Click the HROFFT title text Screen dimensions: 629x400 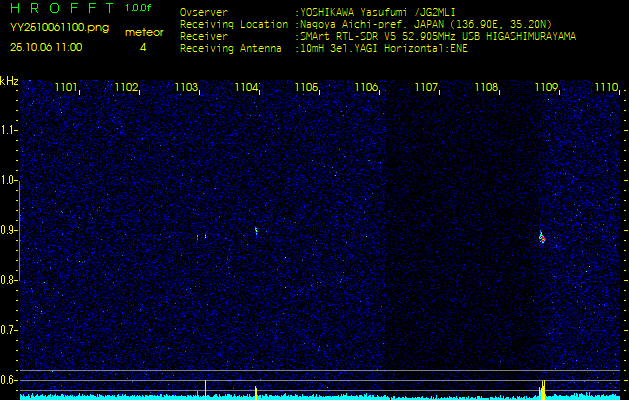coord(62,9)
